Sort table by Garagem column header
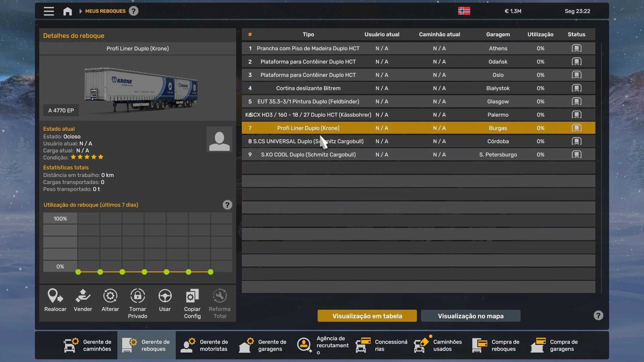The width and height of the screenshot is (644, 362). click(498, 34)
